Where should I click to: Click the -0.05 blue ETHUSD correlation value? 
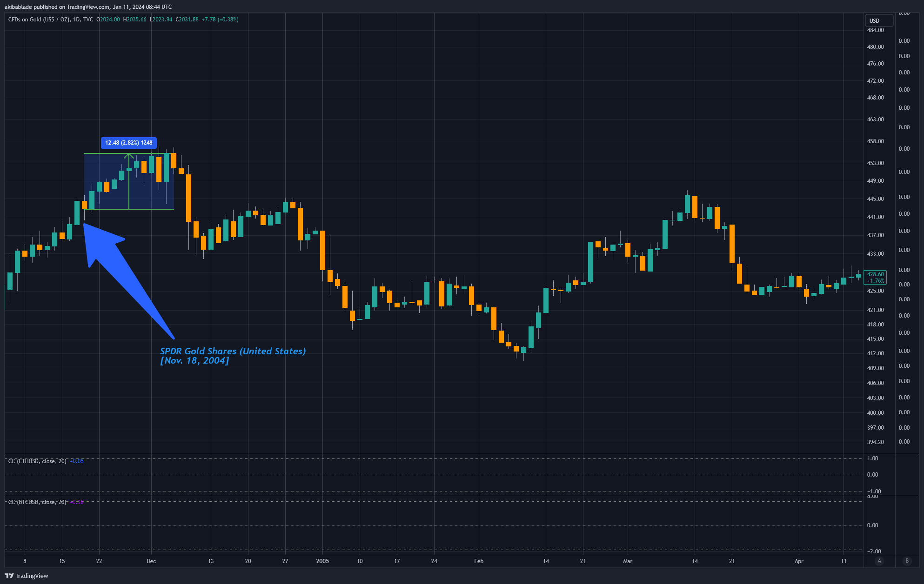pos(77,461)
